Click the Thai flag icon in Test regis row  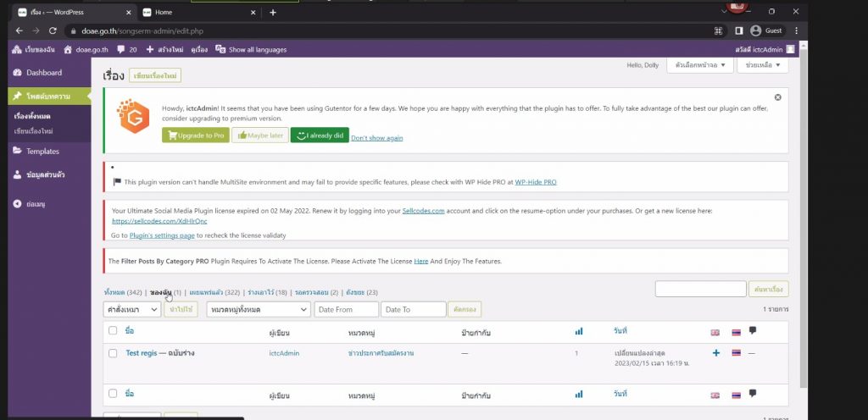click(736, 353)
